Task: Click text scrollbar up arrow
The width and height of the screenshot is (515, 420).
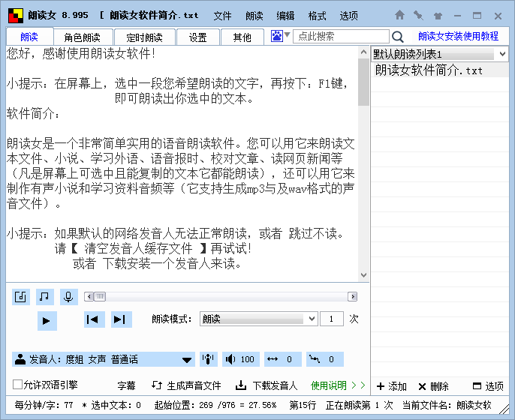Action: point(363,52)
